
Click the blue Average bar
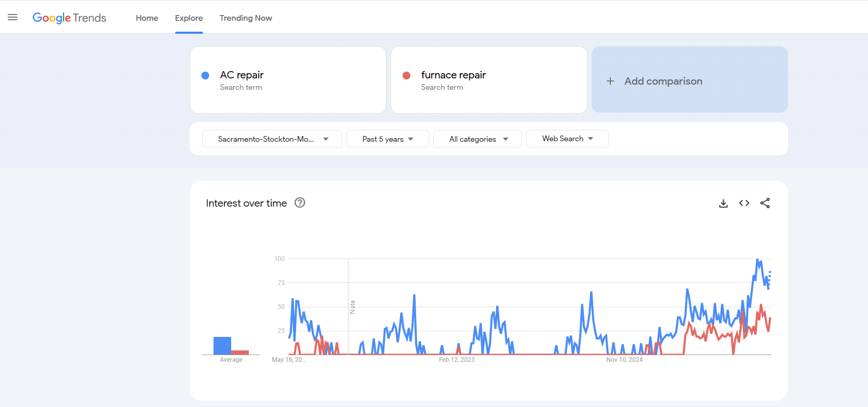pos(222,346)
